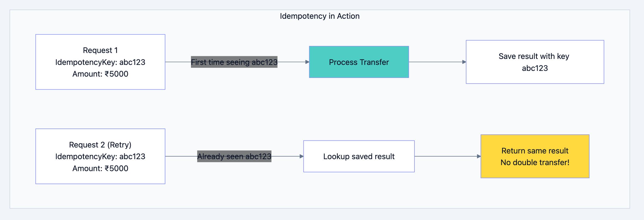
Task: Click "Amount: ₹5000" in the Request 2 box
Action: point(100,168)
